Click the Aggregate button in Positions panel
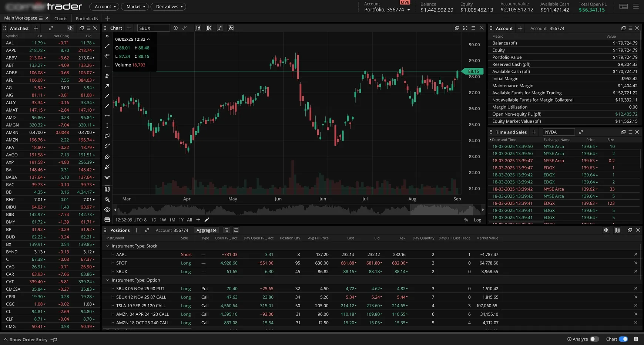 coord(206,230)
